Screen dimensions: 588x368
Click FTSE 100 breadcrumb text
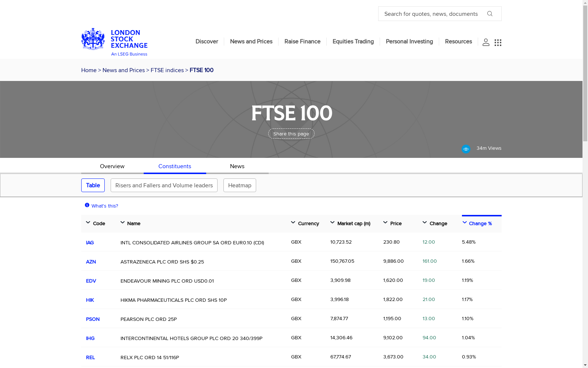(x=201, y=70)
